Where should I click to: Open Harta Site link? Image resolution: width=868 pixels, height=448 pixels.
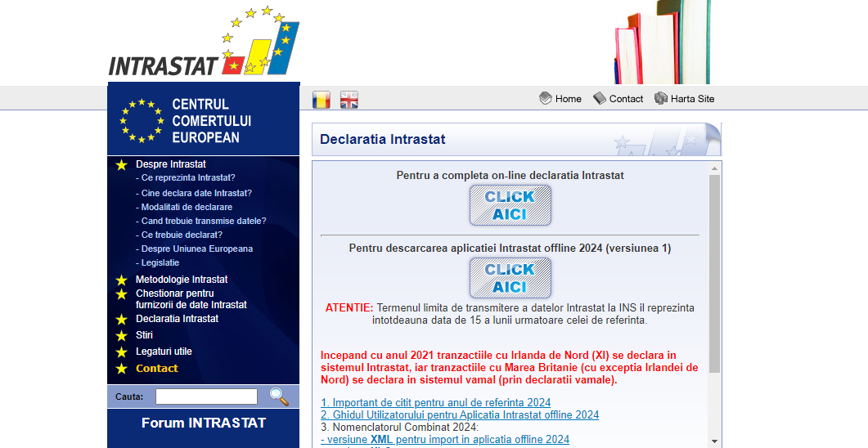click(x=692, y=99)
